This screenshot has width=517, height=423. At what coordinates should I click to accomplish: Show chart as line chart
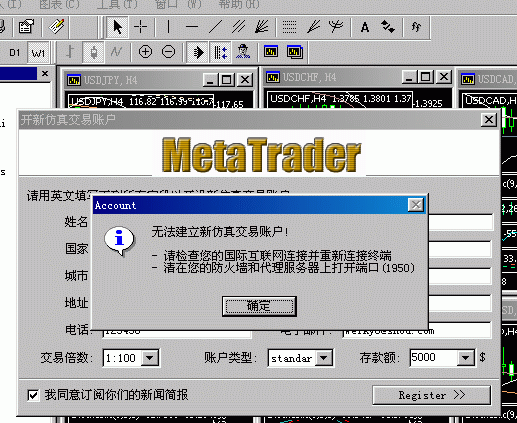click(x=116, y=52)
